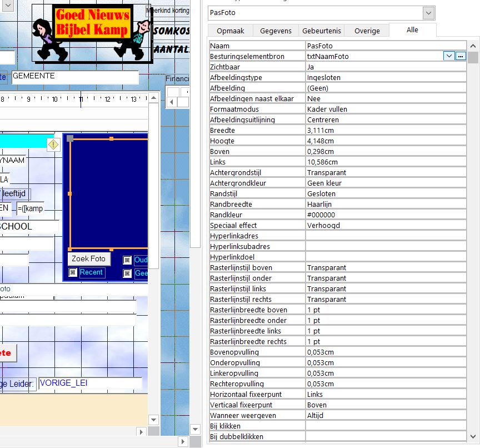Click property sheet scrollbar down arrow

point(473,436)
